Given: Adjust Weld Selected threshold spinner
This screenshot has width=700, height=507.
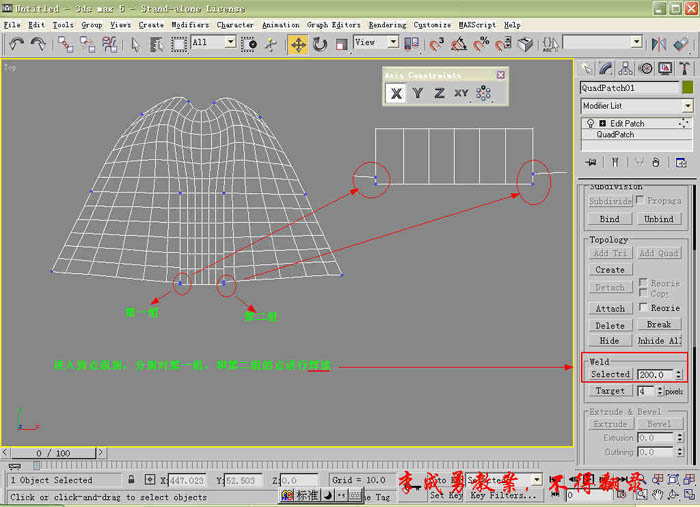Looking at the screenshot, I should pyautogui.click(x=679, y=374).
